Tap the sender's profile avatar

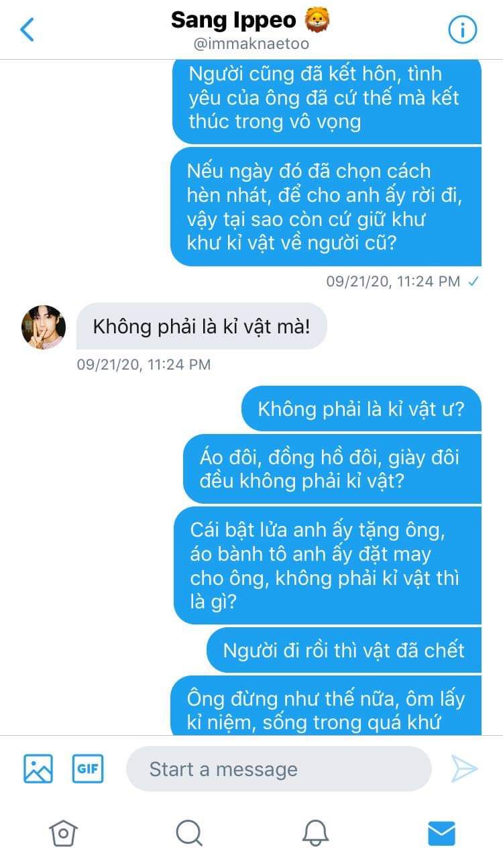[x=44, y=327]
